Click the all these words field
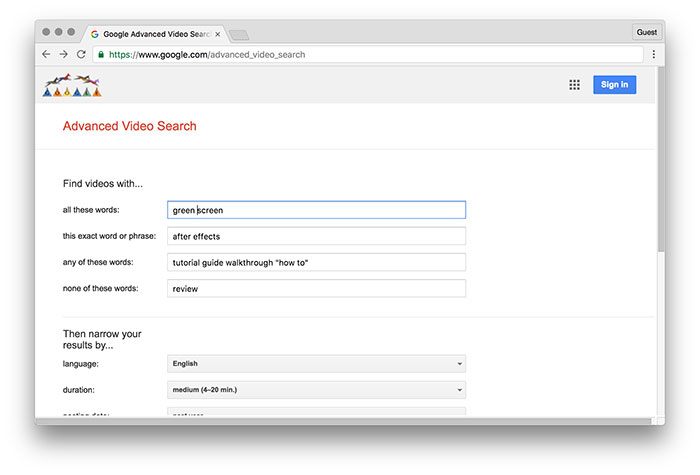 coord(316,210)
